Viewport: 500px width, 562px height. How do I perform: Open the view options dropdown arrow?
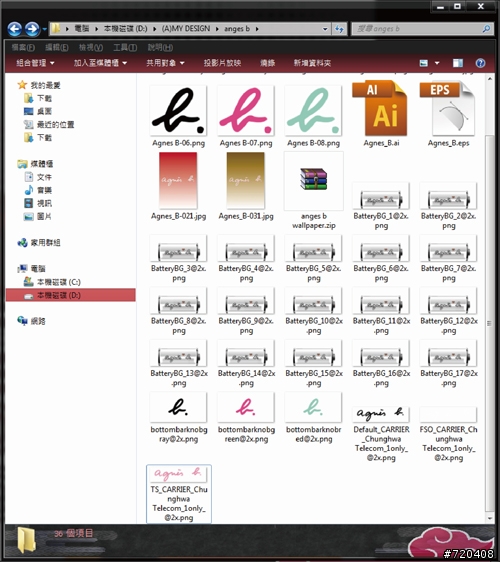point(437,63)
